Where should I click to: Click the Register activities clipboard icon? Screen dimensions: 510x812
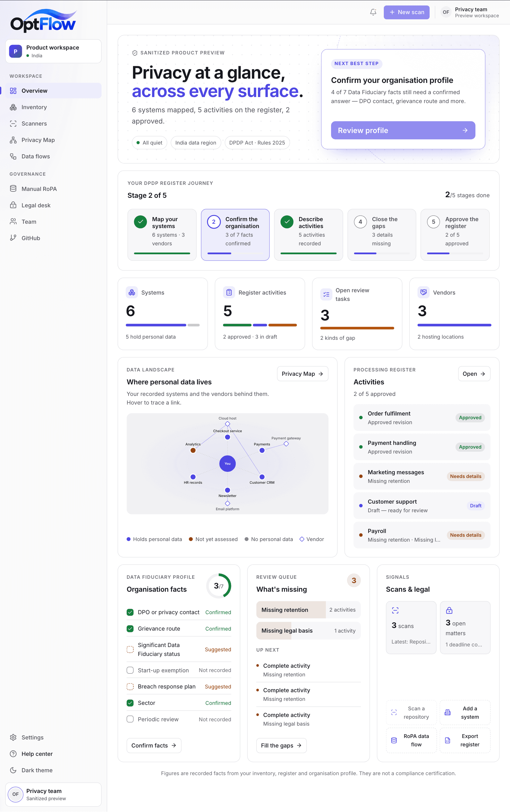pos(229,293)
